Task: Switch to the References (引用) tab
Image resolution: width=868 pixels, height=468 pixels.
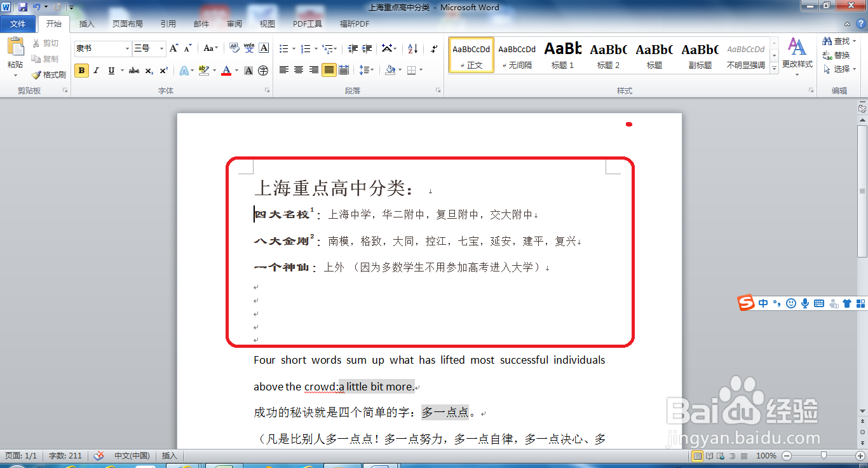Action: [x=168, y=24]
